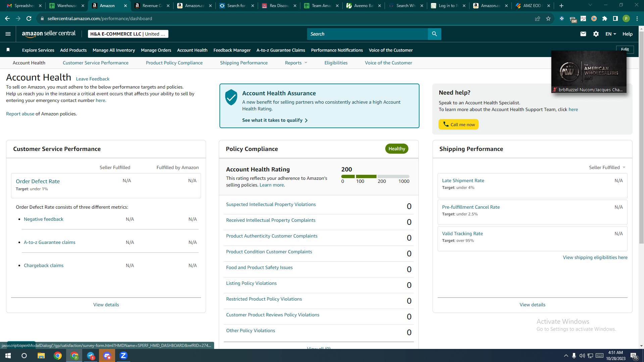This screenshot has width=644, height=362.
Task: Open the Chrome profile avatar
Action: tap(626, 18)
